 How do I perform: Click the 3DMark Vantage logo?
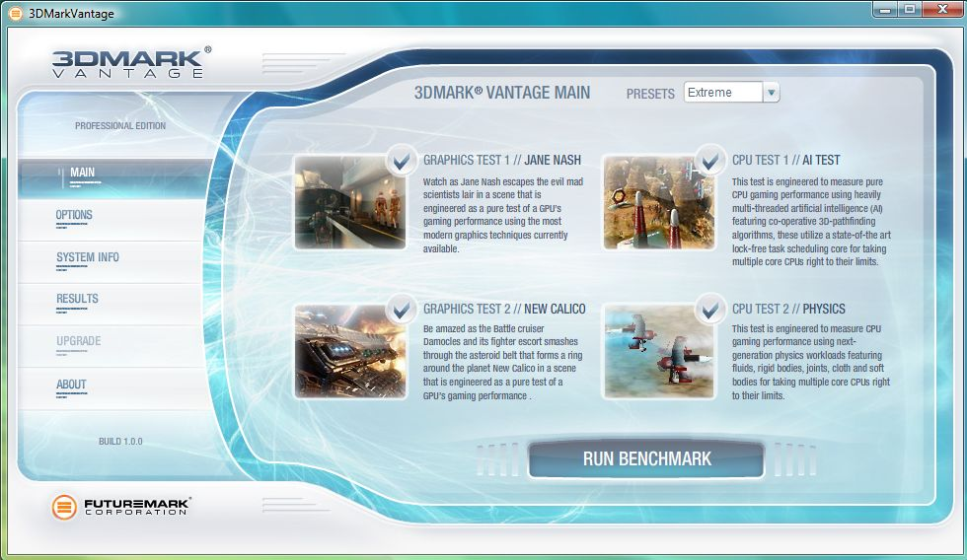tap(130, 63)
